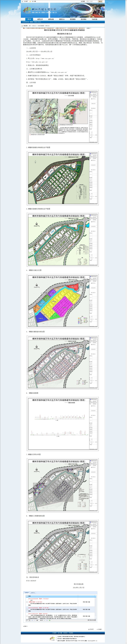Screen dimensions: 127x644
Task: Open the 互动交流 navigation menu
Action: pos(95,19)
